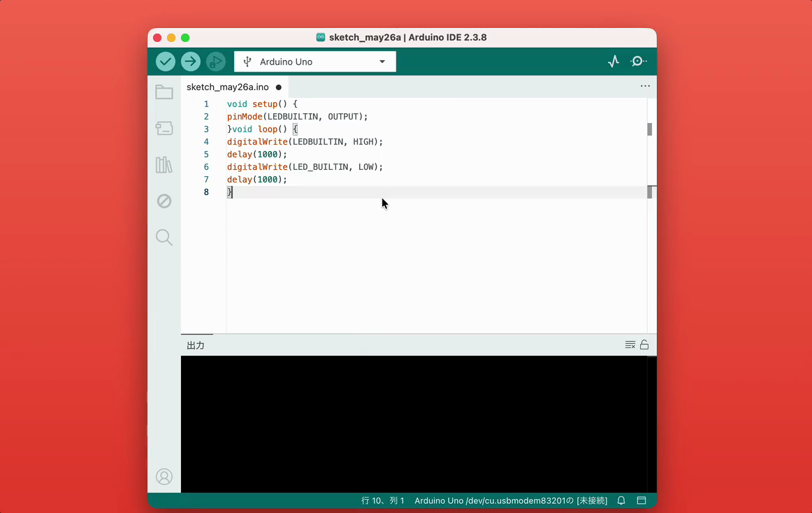Minimize the Arduino IDE window
Viewport: 812px width, 513px height.
[171, 38]
